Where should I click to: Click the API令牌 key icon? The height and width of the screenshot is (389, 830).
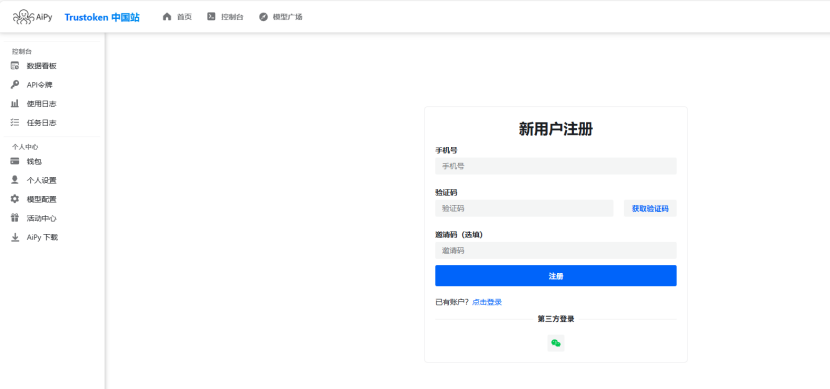(x=15, y=85)
